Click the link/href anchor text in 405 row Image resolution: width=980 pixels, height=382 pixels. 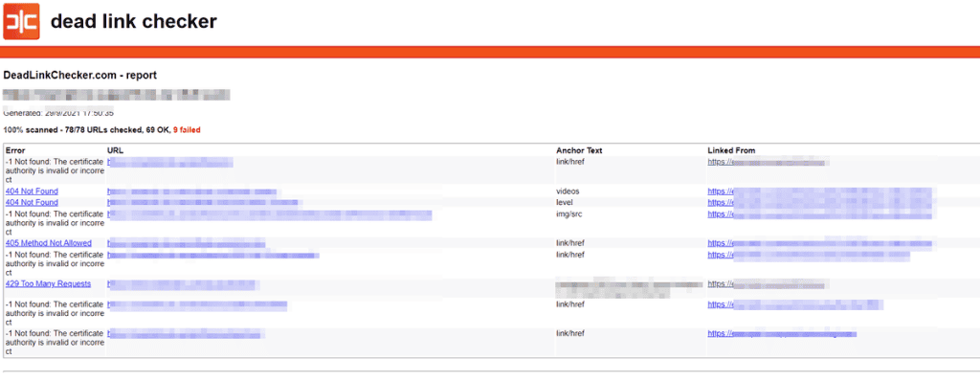click(570, 243)
